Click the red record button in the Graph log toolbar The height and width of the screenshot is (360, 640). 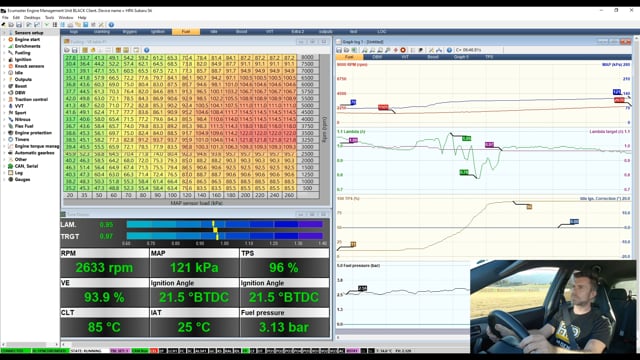pyautogui.click(x=403, y=50)
